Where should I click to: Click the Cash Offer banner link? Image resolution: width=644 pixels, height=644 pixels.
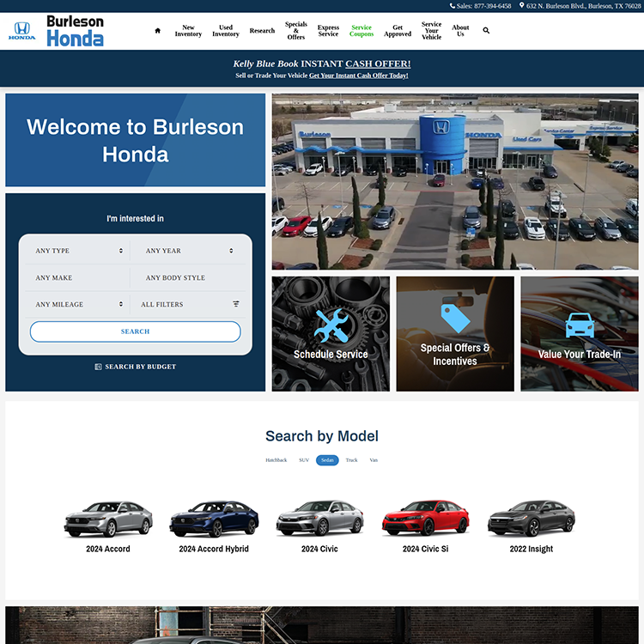378,64
